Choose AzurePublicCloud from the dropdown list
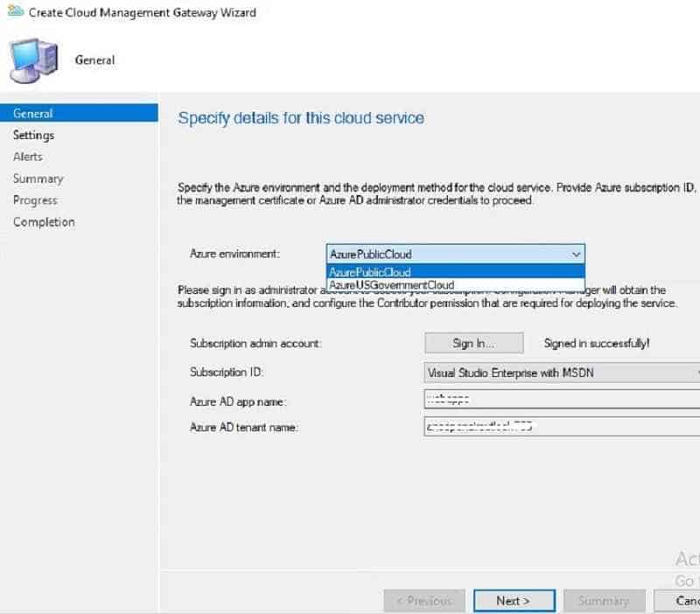The width and height of the screenshot is (700, 614). point(456,272)
